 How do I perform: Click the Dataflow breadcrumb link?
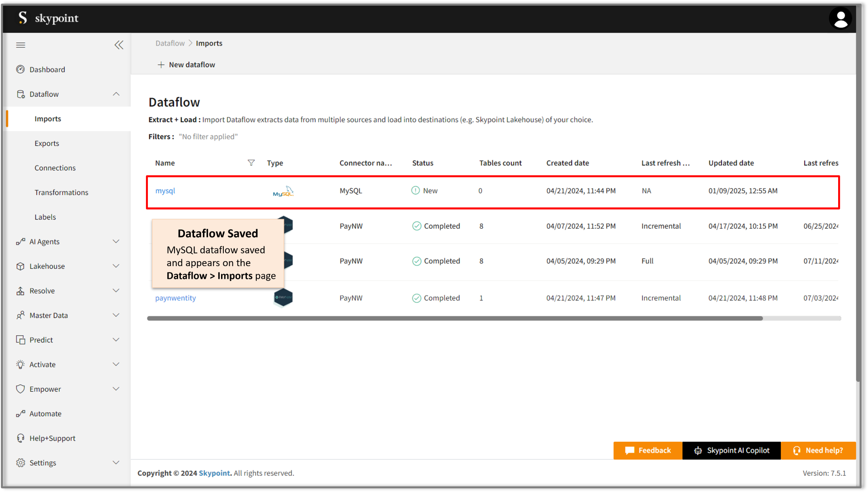(x=170, y=43)
